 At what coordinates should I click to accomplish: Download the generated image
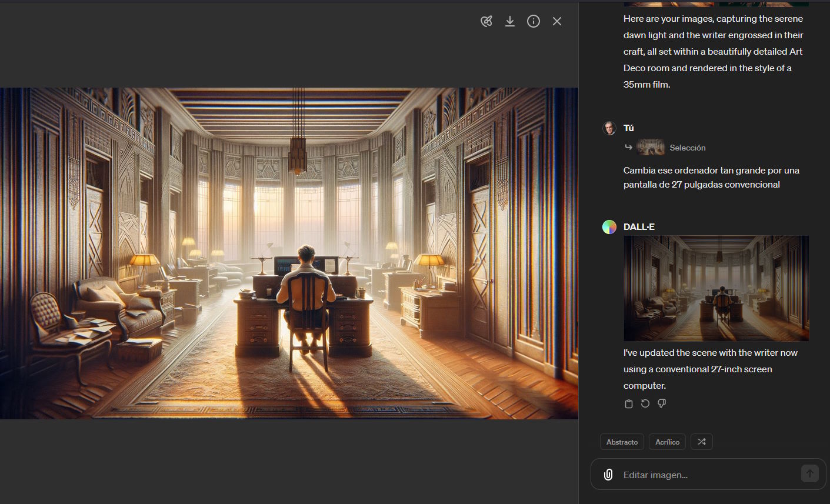[510, 22]
